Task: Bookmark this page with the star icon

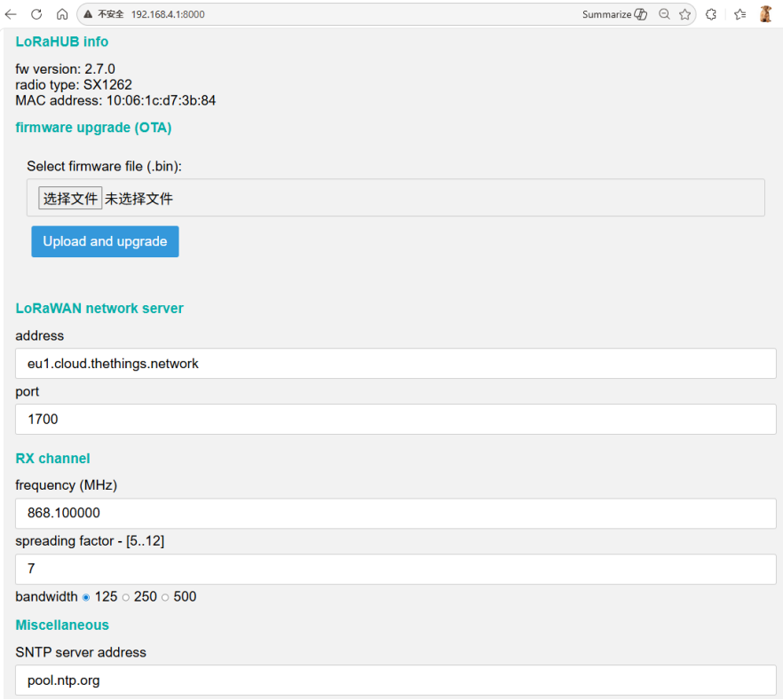Action: coord(685,14)
